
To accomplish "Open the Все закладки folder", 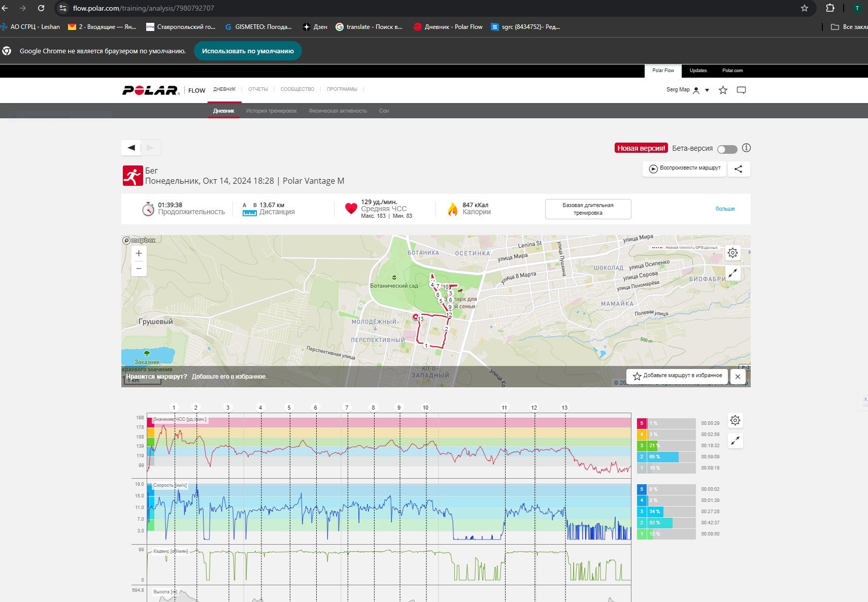I will 849,27.
